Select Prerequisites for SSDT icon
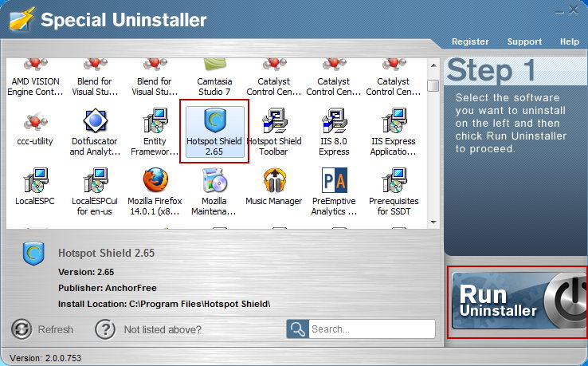The width and height of the screenshot is (588, 366). pyautogui.click(x=394, y=180)
